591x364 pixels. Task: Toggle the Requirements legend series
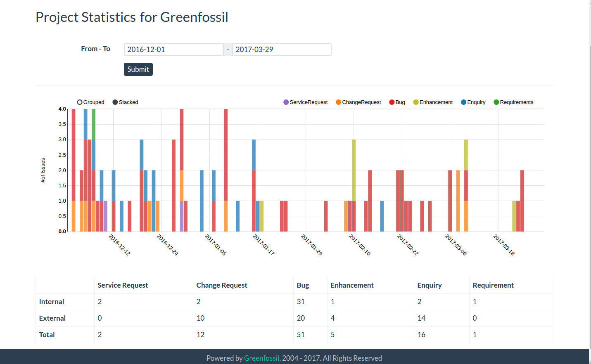tap(514, 102)
